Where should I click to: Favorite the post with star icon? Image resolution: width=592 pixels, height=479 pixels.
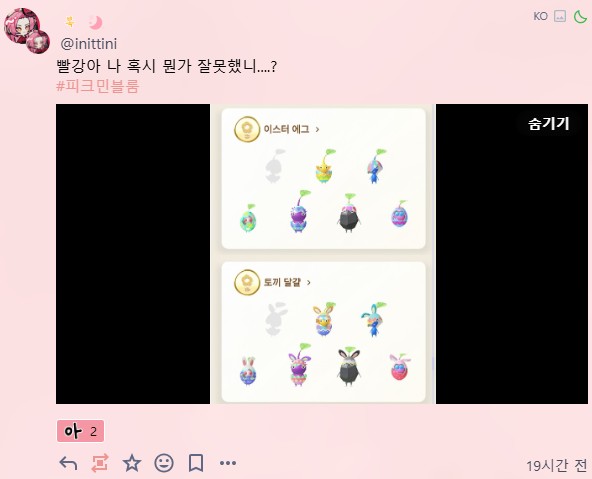[132, 463]
